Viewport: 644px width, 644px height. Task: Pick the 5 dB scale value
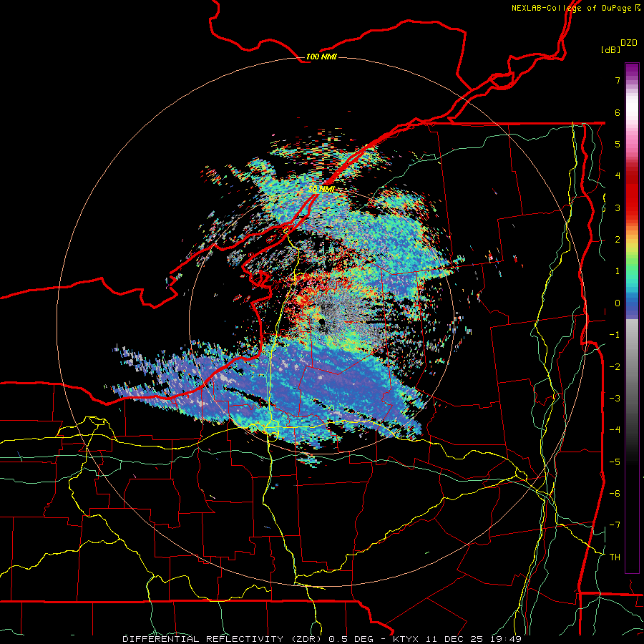(x=618, y=144)
